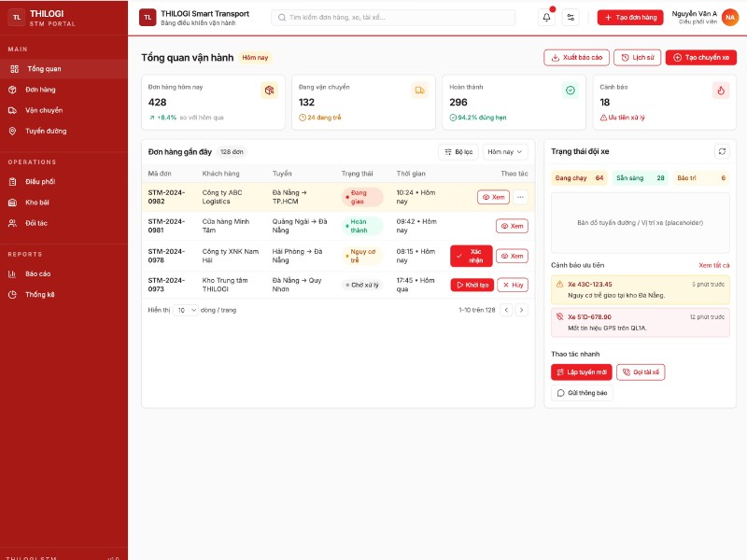
Task: Click the fleet route map placeholder
Action: [x=640, y=222]
